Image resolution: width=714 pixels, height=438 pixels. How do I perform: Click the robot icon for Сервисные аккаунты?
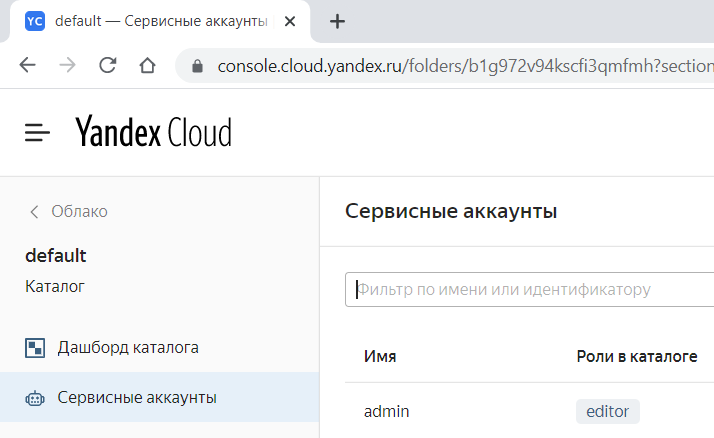(35, 399)
